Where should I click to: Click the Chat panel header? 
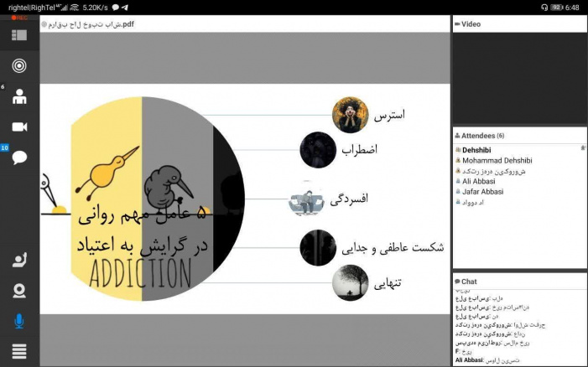(x=519, y=282)
